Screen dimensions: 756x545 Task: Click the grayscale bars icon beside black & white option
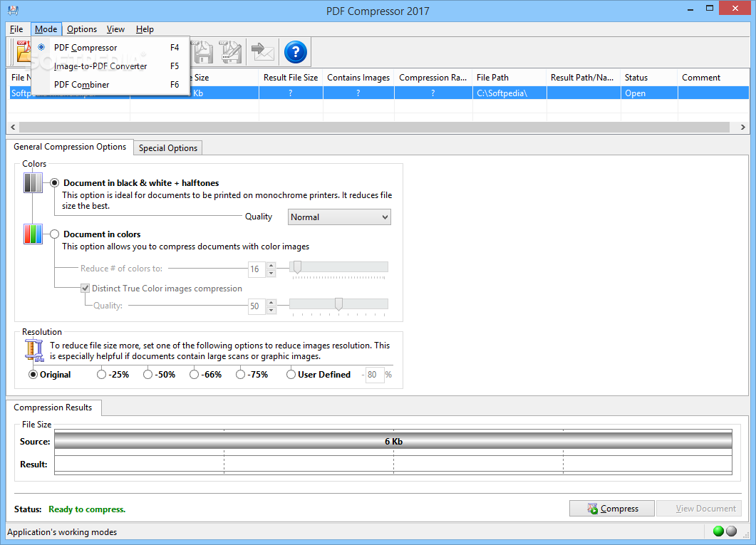click(33, 183)
